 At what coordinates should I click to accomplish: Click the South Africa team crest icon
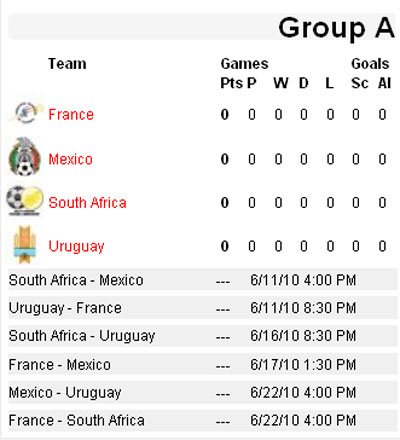(x=25, y=201)
